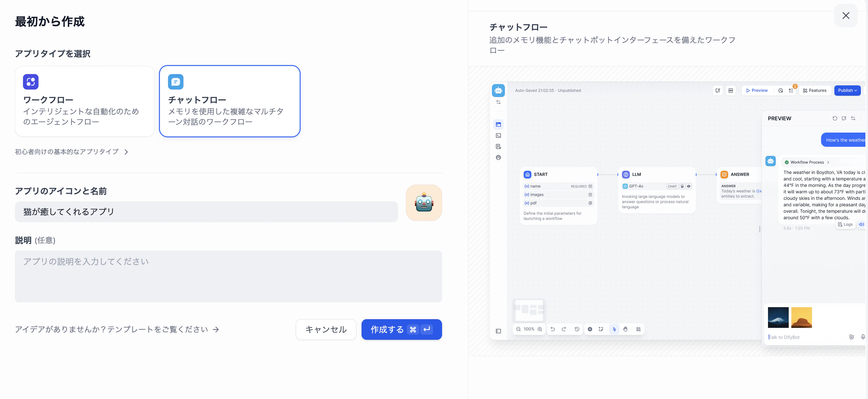The height and width of the screenshot is (399, 868).
Task: Click the アプリの説明 description text area
Action: click(x=228, y=276)
